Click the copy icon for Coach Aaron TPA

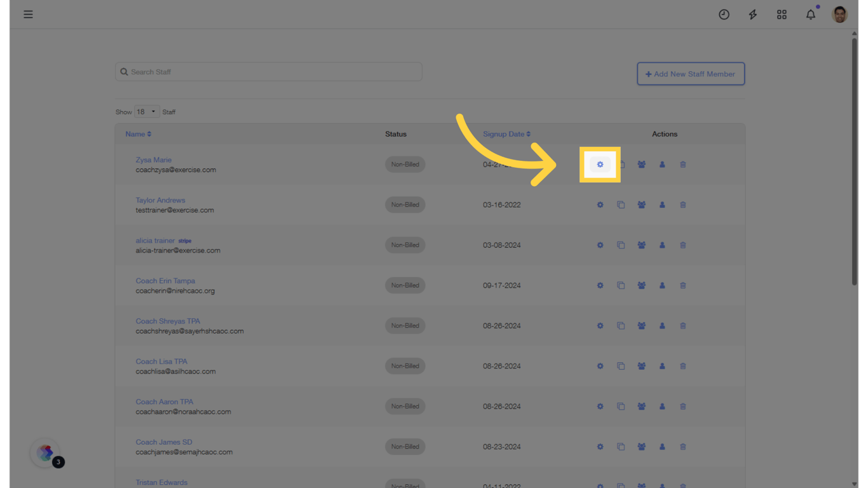pyautogui.click(x=621, y=407)
